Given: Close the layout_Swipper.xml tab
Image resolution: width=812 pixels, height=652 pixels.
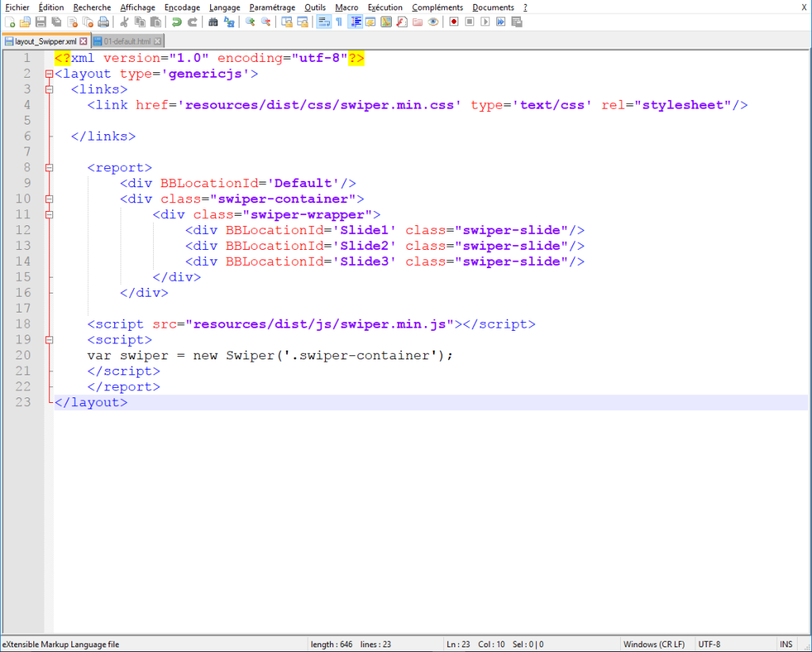Looking at the screenshot, I should click(x=83, y=41).
